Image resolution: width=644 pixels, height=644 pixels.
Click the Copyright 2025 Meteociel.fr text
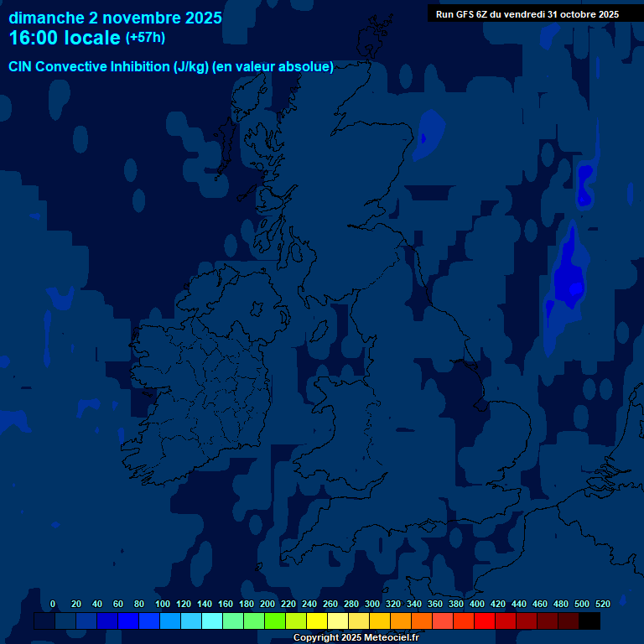click(x=356, y=637)
